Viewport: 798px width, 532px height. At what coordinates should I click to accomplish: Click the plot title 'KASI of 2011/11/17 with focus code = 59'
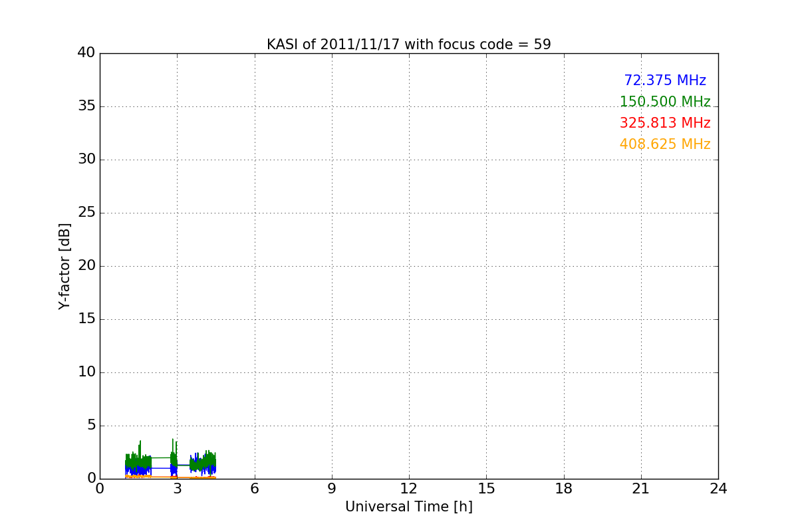(409, 45)
